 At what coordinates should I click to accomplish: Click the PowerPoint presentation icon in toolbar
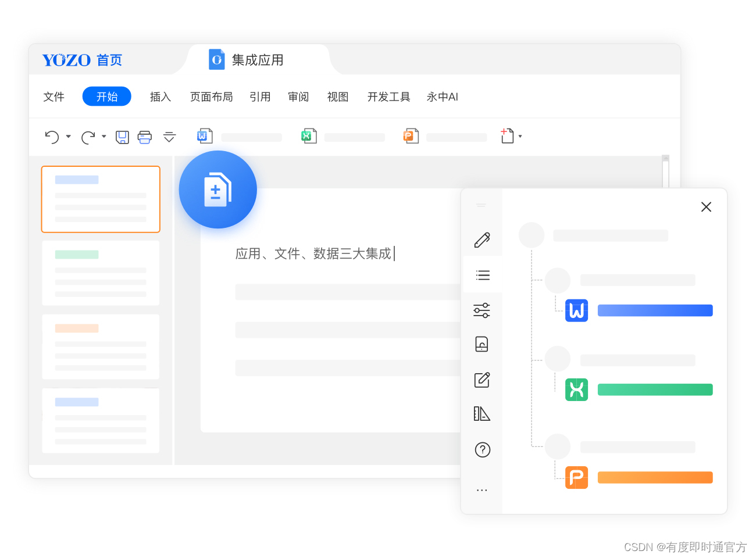coord(411,136)
